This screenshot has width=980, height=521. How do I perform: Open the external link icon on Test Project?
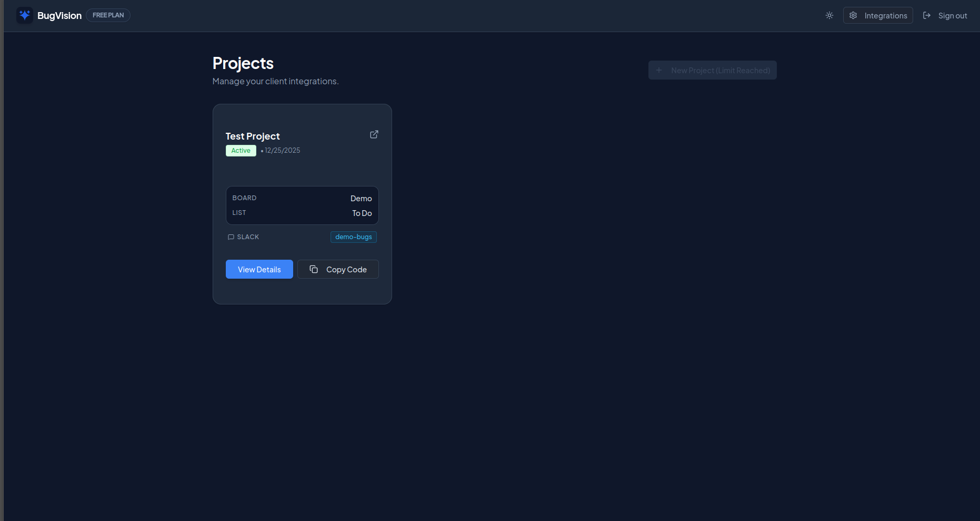tap(374, 134)
